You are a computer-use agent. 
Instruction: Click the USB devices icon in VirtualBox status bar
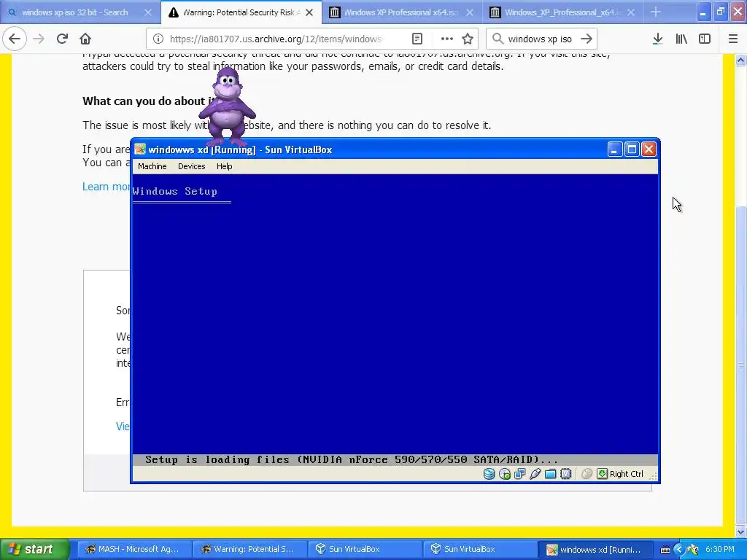click(x=535, y=474)
